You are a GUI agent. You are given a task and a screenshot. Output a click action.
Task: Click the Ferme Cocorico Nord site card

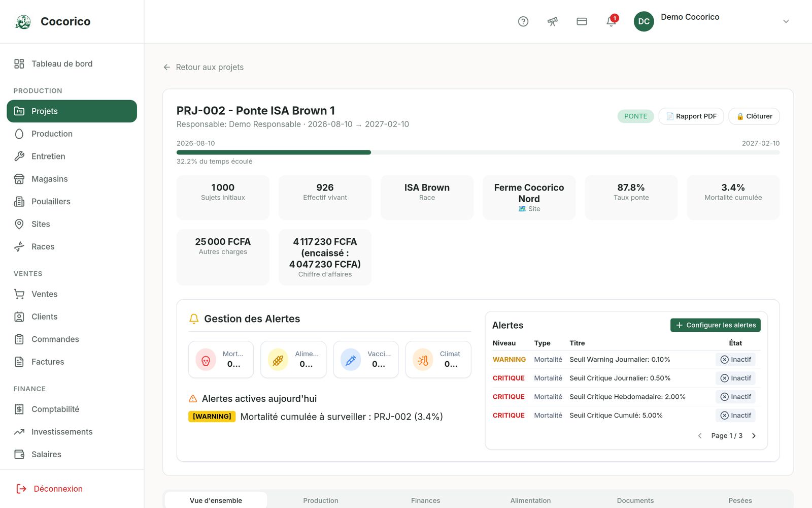pos(529,198)
